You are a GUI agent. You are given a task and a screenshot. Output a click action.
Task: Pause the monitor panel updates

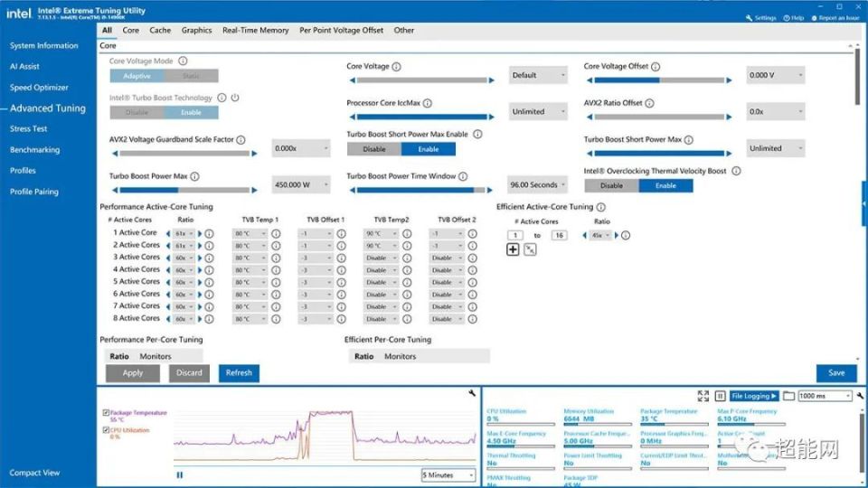pyautogui.click(x=720, y=396)
